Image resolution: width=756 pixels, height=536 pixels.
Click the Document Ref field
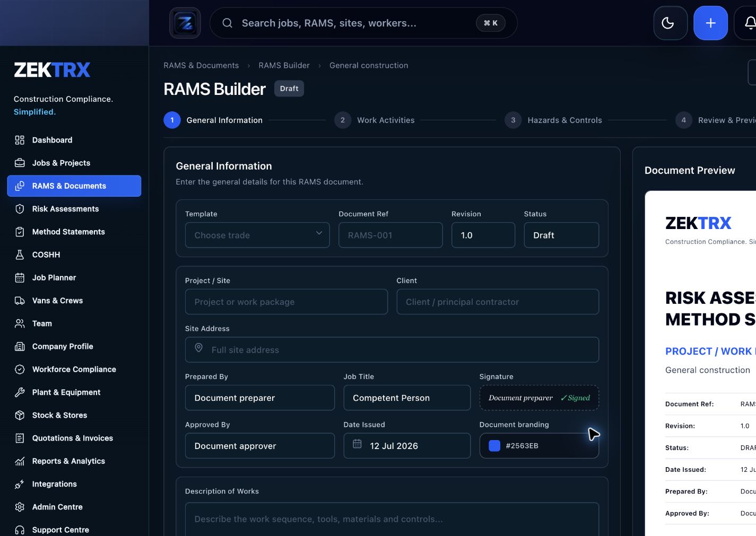click(x=390, y=235)
